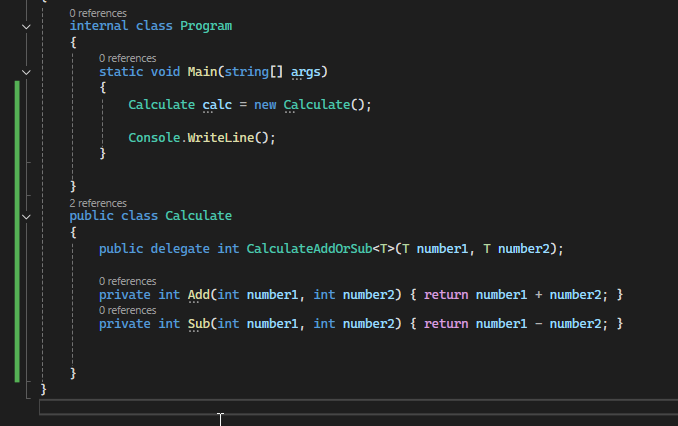Click 'return' keyword in Sub method
678x426 pixels.
[446, 324]
